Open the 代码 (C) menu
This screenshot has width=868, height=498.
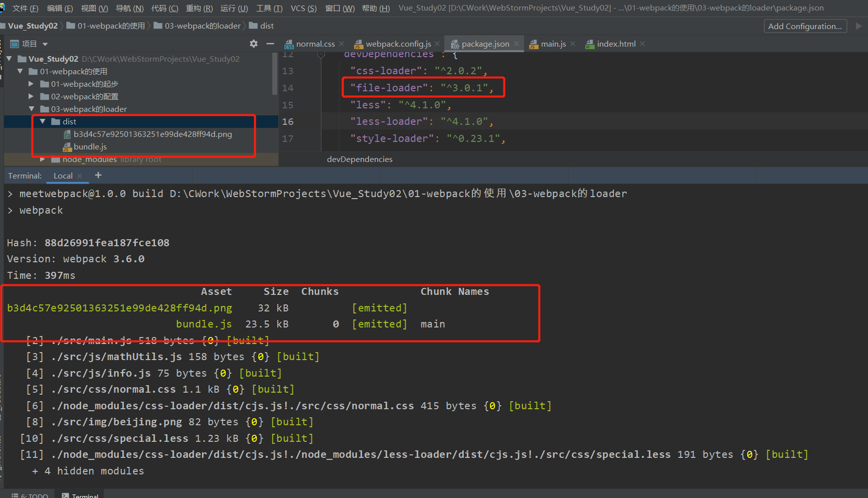164,8
